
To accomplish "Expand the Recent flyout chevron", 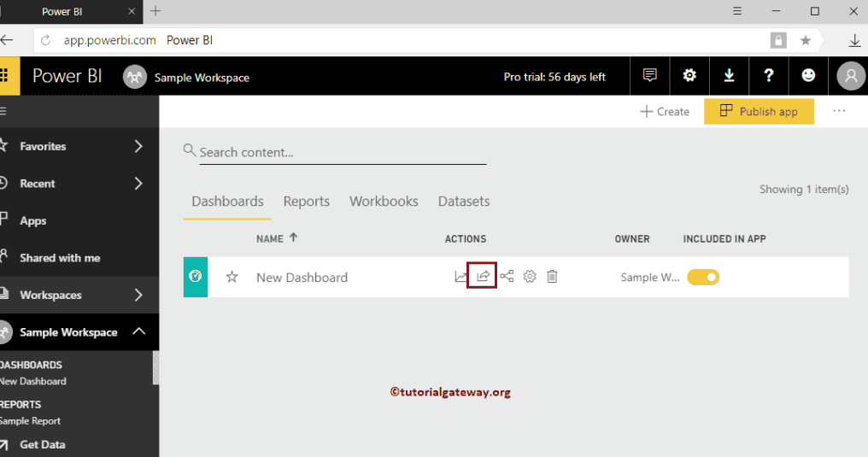I will (138, 183).
